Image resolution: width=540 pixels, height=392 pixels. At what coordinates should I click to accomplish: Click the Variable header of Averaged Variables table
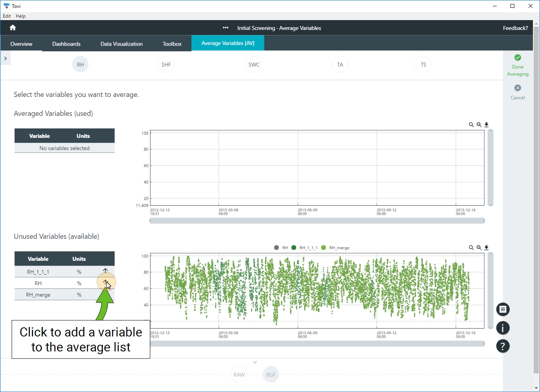(39, 136)
